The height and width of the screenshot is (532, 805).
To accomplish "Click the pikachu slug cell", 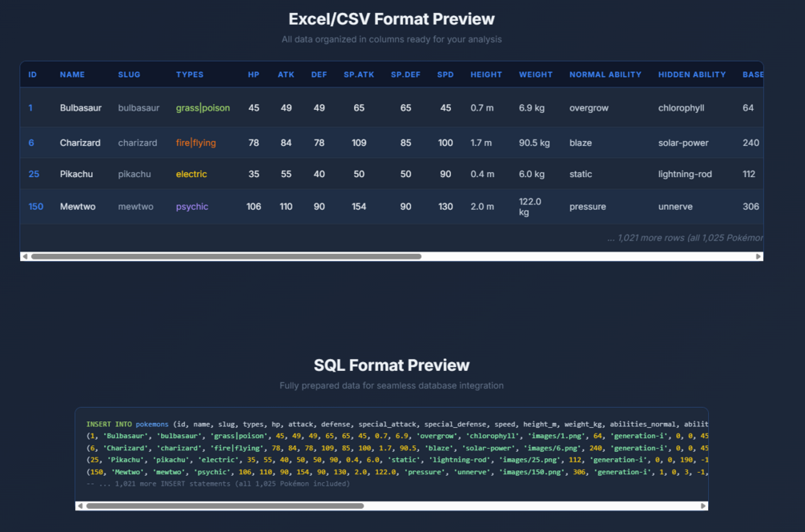I will click(x=135, y=174).
